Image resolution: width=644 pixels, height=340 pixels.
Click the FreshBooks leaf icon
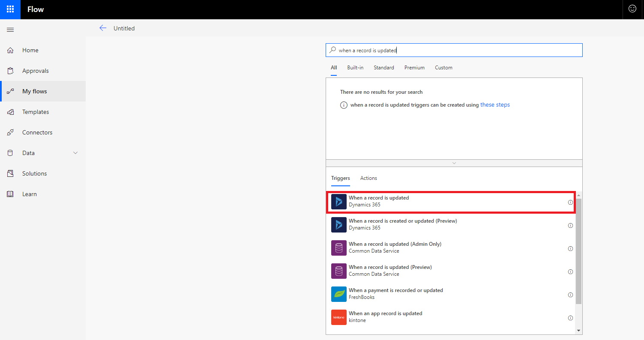[x=339, y=294]
